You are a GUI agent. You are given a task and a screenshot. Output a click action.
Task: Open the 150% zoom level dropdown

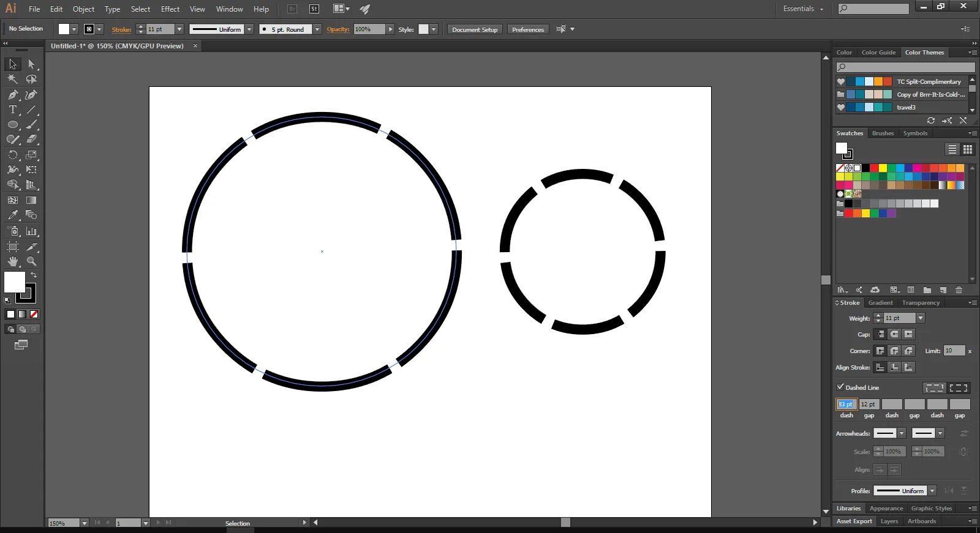pyautogui.click(x=85, y=523)
